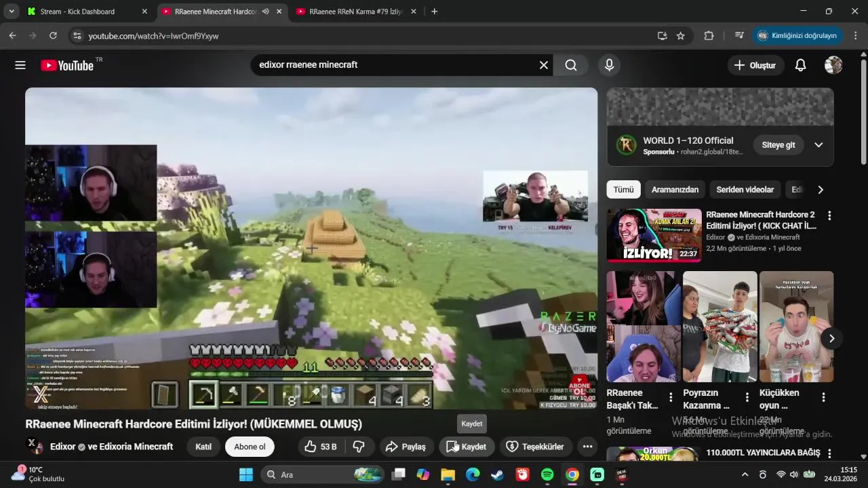Open options for RRaenee Başak'ı short
This screenshot has width=868, height=488.
point(671,397)
